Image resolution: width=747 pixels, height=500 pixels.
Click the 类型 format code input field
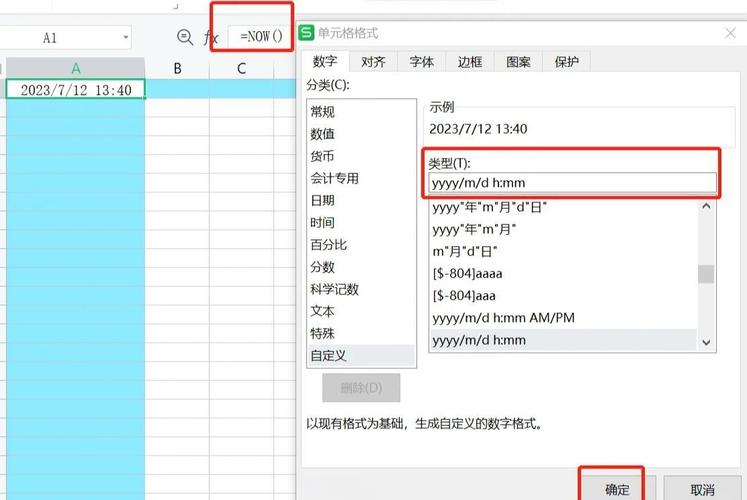pyautogui.click(x=572, y=183)
